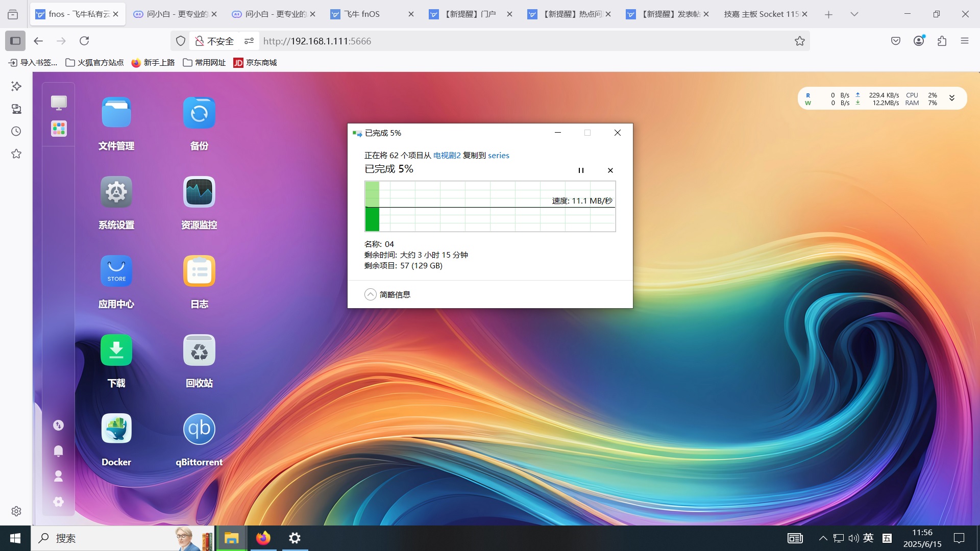Open the Firefox extensions puzzle icon

[942, 41]
